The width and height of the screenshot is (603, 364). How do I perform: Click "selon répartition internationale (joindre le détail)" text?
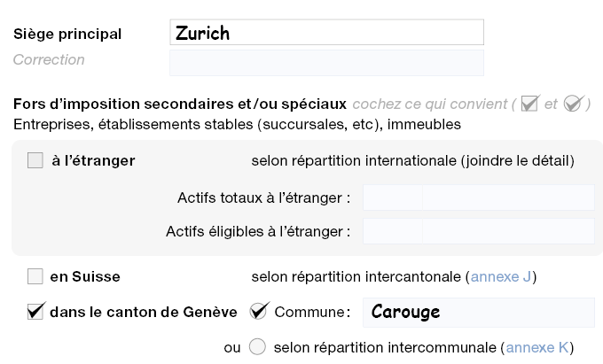(412, 161)
